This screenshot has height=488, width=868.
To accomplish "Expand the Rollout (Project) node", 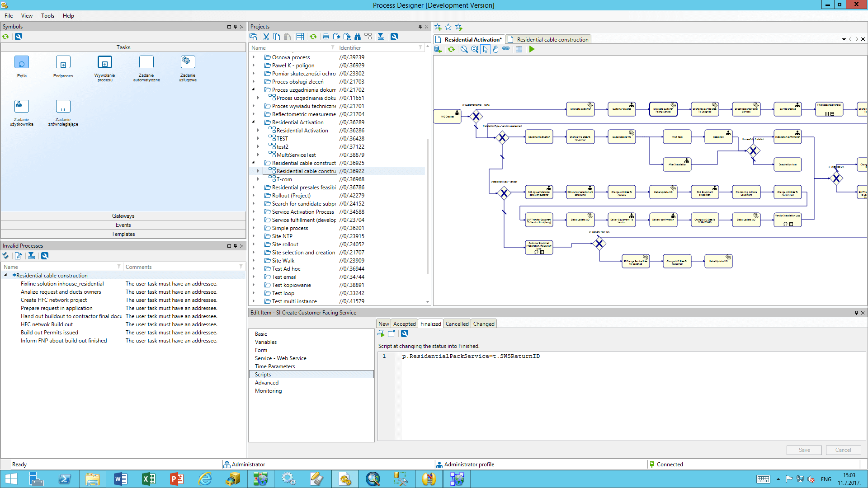I will (254, 196).
